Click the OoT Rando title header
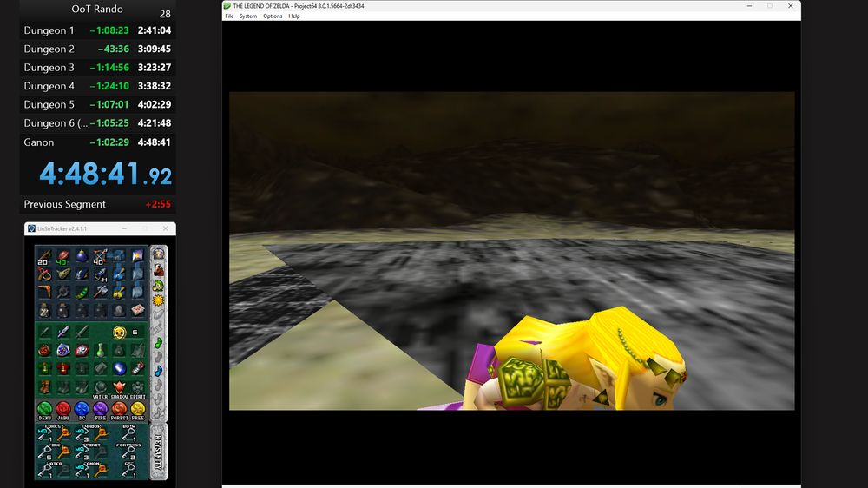 tap(97, 9)
